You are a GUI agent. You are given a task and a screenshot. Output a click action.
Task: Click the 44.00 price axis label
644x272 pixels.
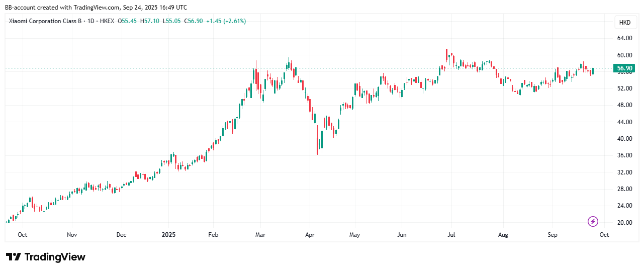coord(624,122)
